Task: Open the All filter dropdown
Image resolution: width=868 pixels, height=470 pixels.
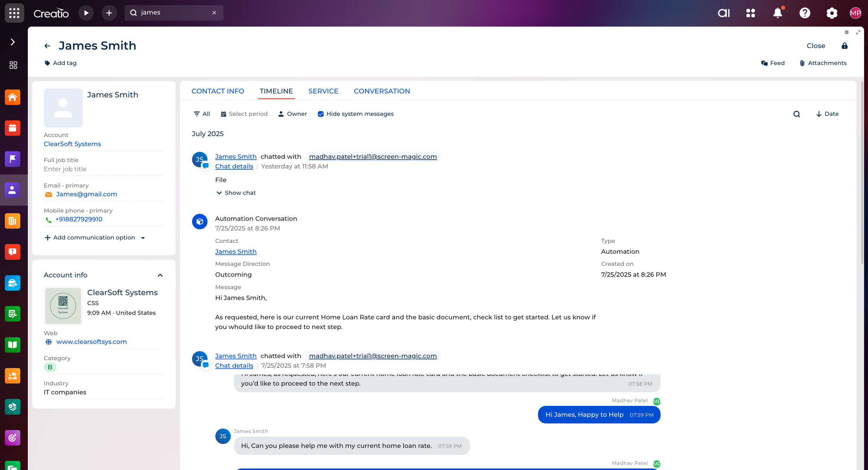Action: point(202,114)
